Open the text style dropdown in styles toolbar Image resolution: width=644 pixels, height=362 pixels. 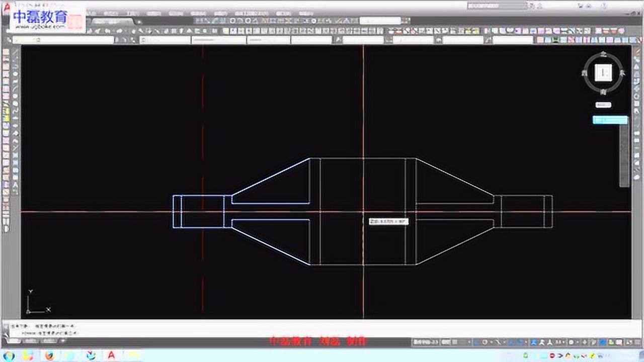(363, 40)
